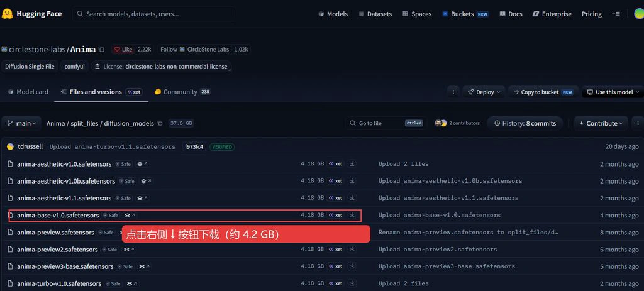The image size is (644, 291).
Task: Click the Hugging Face logo
Action: pos(31,14)
